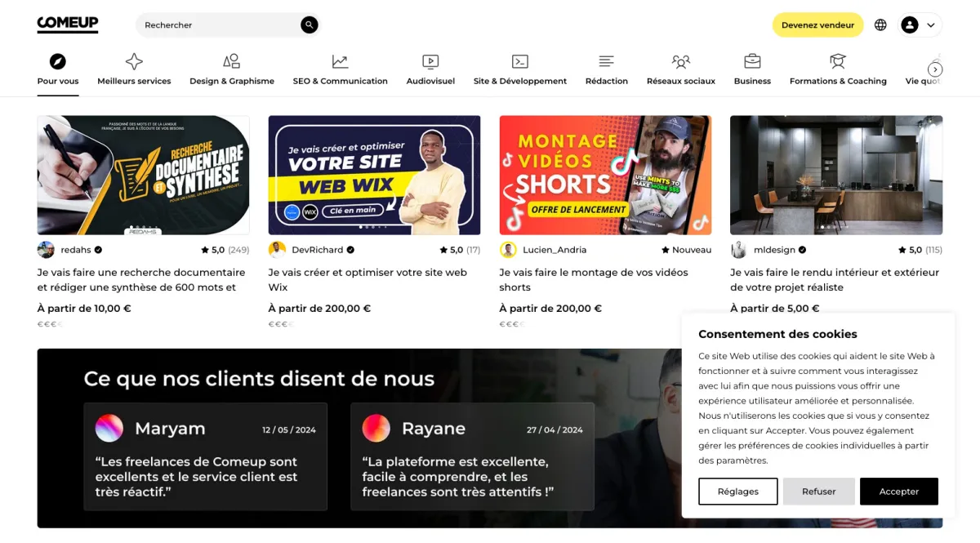
Task: Click the mldesign 5,0 (115) rating
Action: [x=920, y=250]
